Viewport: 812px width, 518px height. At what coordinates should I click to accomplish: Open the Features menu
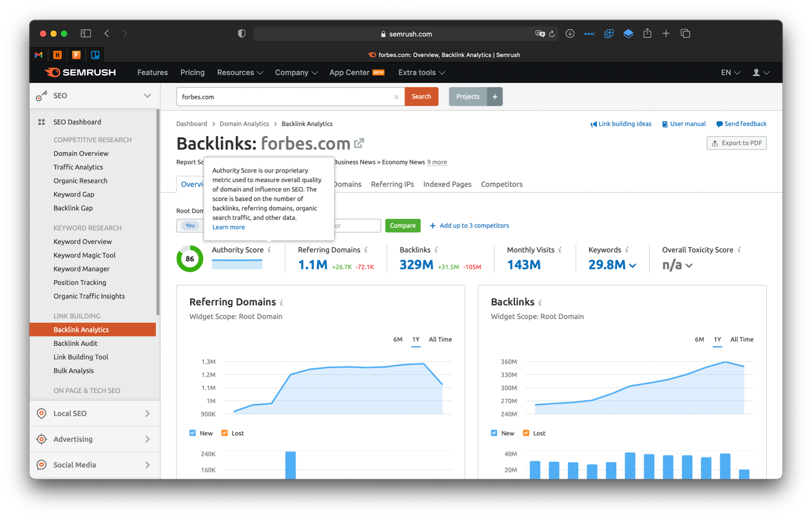click(x=152, y=73)
